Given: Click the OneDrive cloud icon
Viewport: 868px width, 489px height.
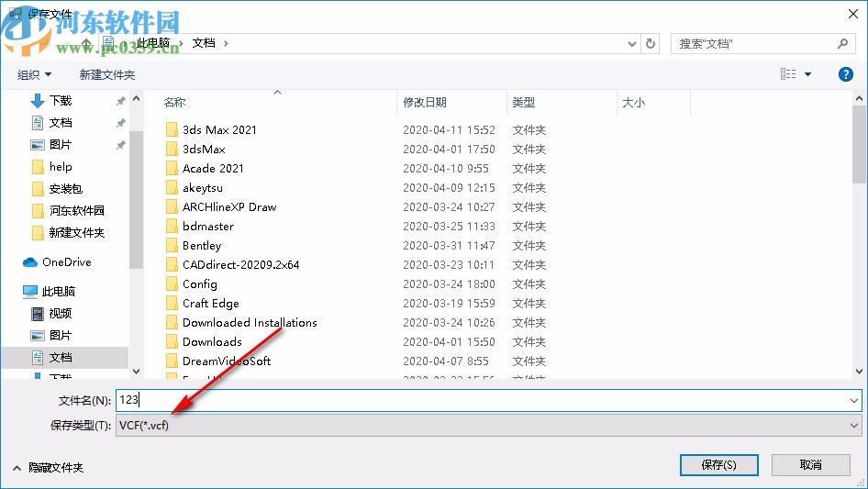Looking at the screenshot, I should click(x=30, y=262).
